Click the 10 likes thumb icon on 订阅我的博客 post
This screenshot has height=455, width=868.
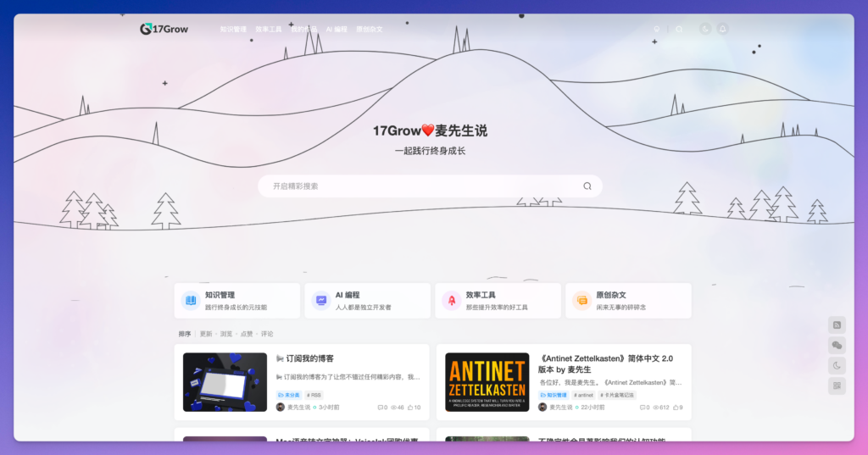tap(410, 408)
